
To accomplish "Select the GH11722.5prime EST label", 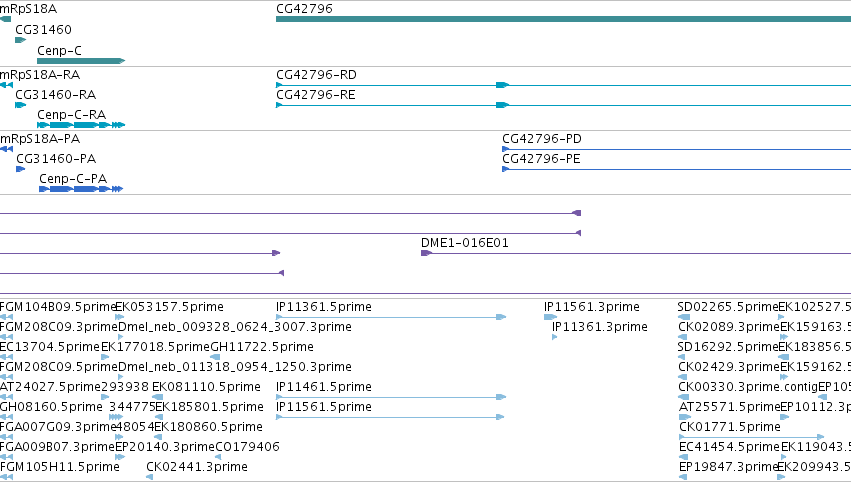I will pos(262,346).
